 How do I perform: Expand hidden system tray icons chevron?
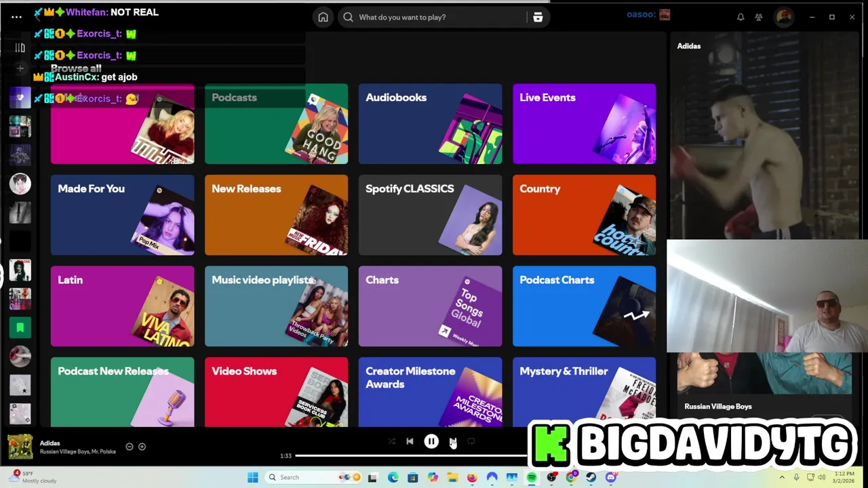tap(782, 477)
